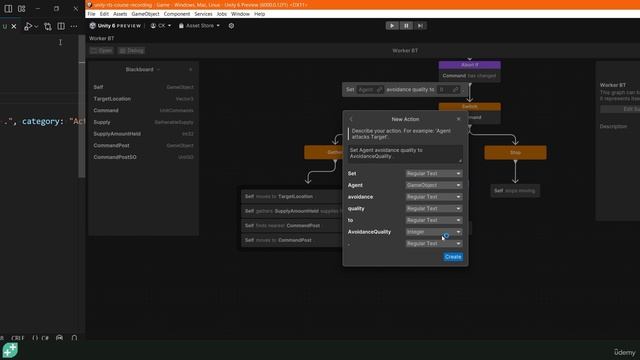Click the Agent link field in Set node
The height and width of the screenshot is (360, 640).
pyautogui.click(x=371, y=89)
